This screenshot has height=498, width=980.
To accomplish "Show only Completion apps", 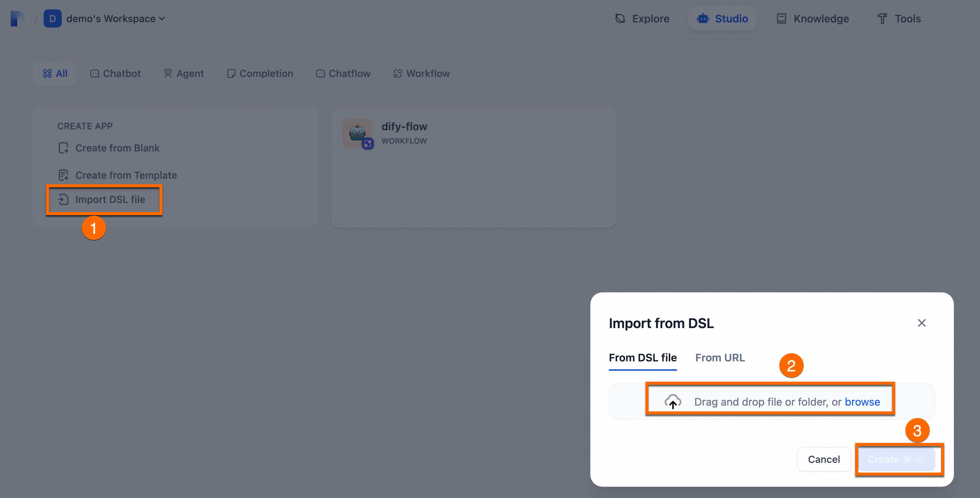I will 260,73.
